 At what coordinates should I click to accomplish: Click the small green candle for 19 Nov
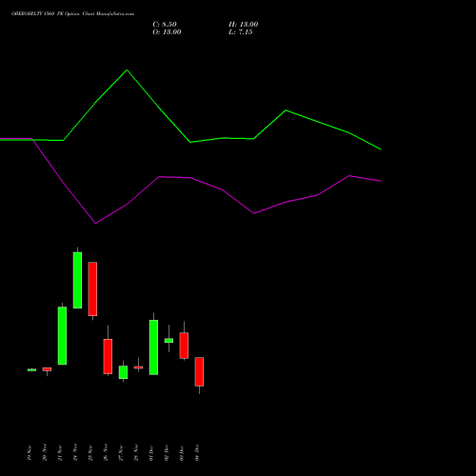[x=31, y=369]
